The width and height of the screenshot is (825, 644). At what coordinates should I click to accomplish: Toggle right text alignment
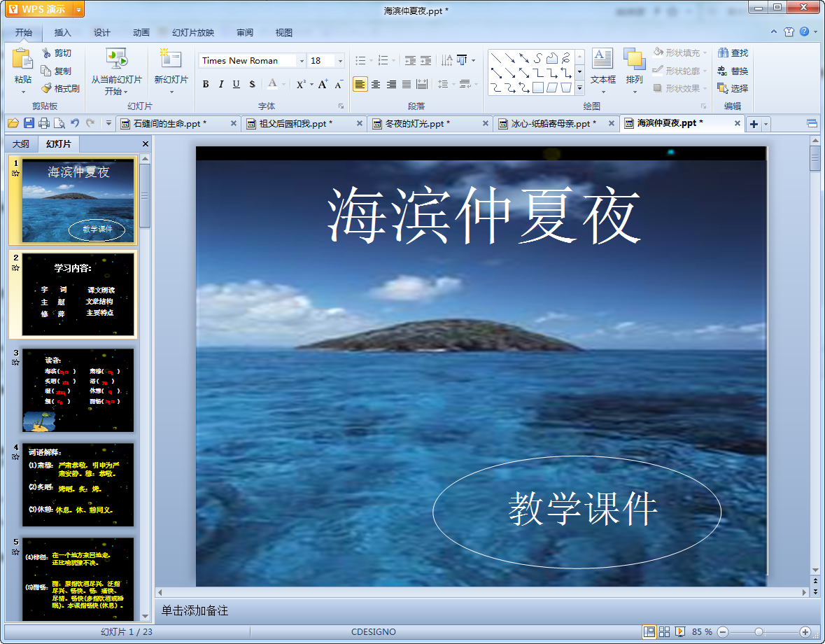[x=391, y=84]
